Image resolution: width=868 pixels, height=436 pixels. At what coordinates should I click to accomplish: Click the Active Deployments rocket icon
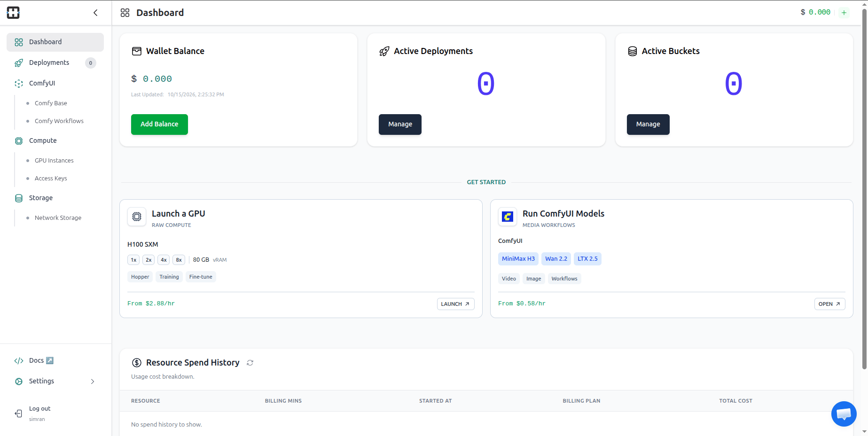point(384,51)
